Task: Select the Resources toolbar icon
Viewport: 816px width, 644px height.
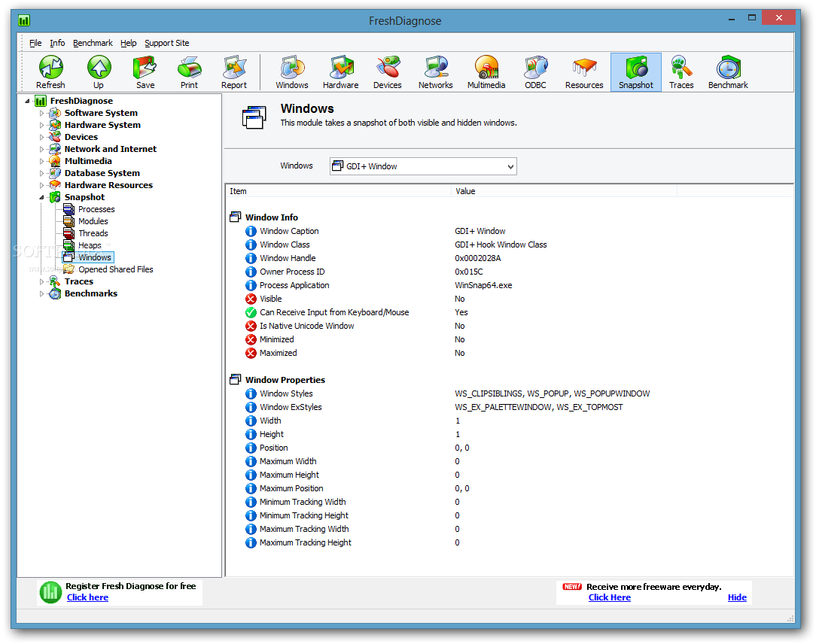Action: coord(584,71)
